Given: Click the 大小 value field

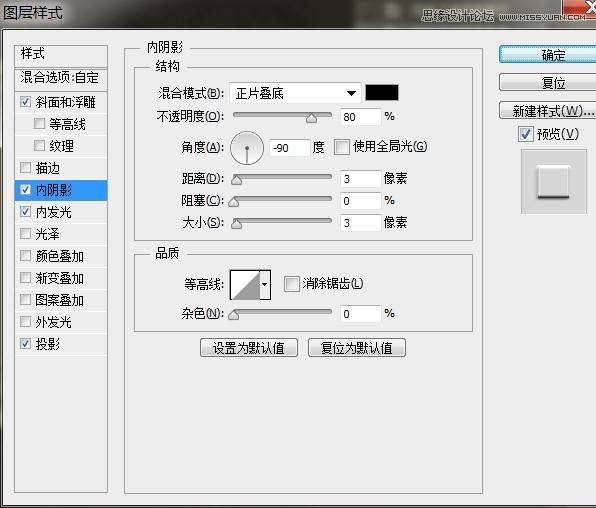Looking at the screenshot, I should click(x=360, y=223).
